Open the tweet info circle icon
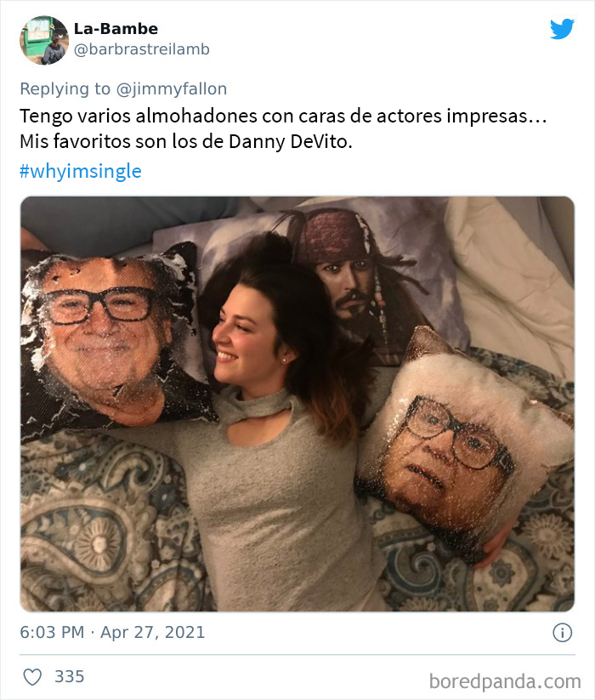The height and width of the screenshot is (700, 595). pos(562,633)
